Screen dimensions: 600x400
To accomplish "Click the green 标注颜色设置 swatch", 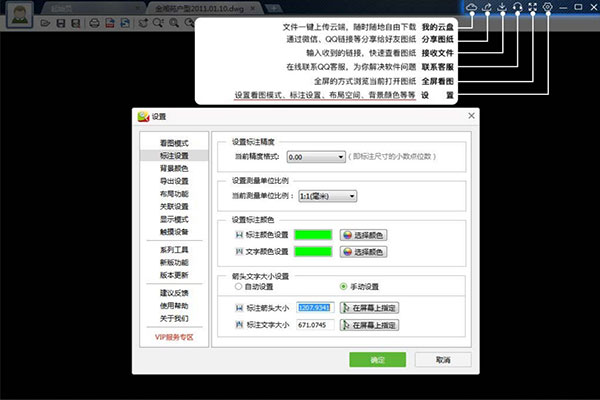I will tap(313, 235).
